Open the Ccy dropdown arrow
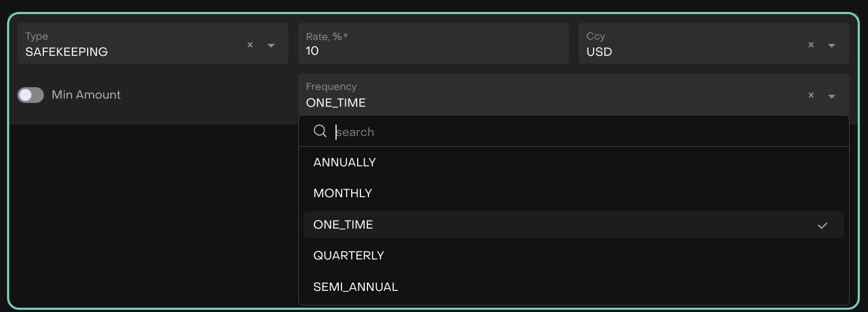This screenshot has height=312, width=868. (x=832, y=45)
